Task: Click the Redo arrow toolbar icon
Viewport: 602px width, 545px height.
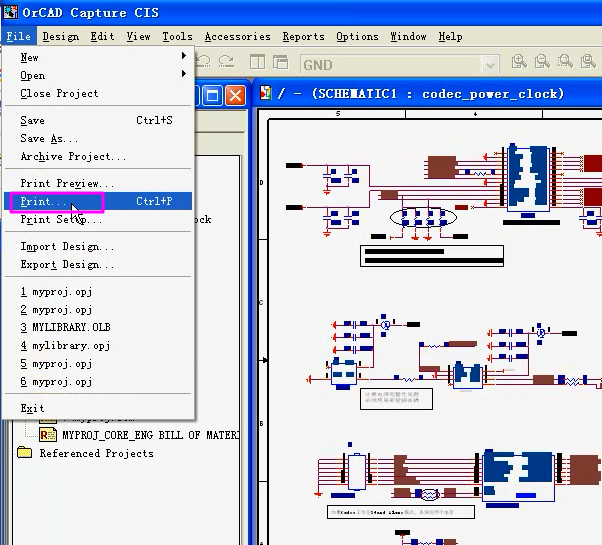Action: (x=228, y=63)
